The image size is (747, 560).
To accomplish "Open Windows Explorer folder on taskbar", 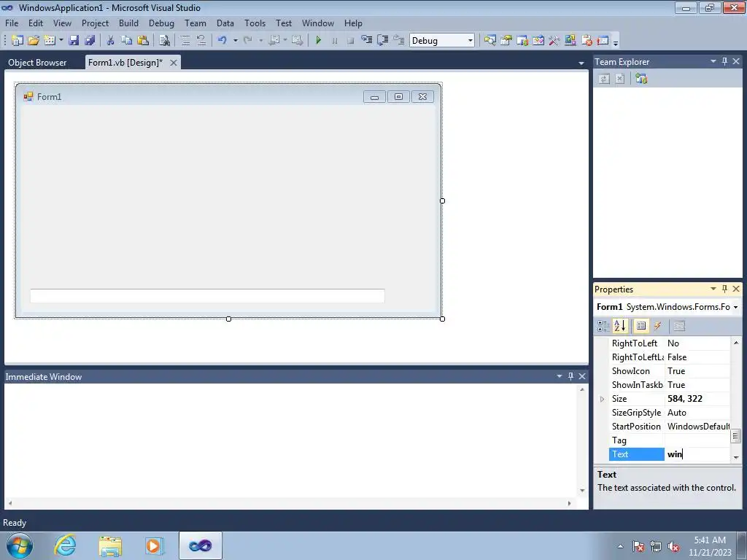I will click(110, 545).
